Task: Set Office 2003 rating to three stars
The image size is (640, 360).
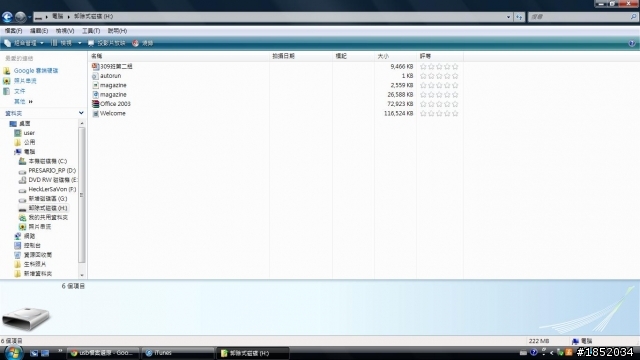Action: coord(439,104)
